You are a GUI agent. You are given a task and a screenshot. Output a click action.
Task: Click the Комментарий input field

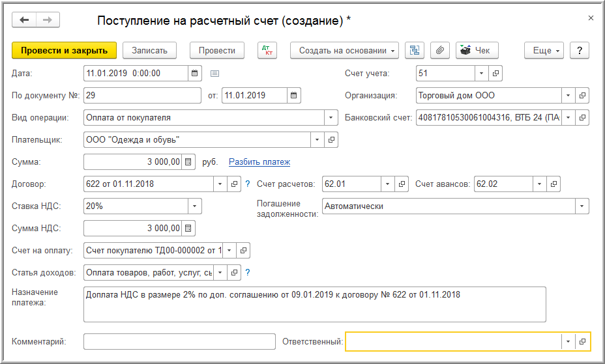click(x=179, y=341)
